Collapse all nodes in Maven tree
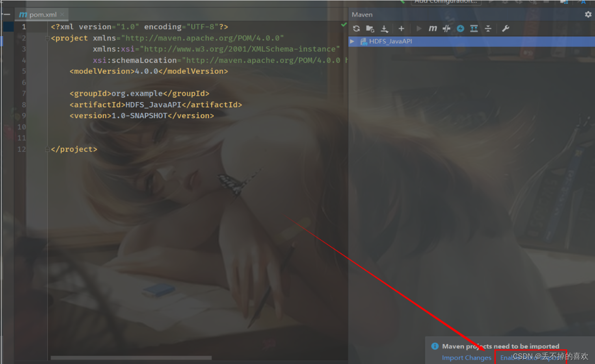595x364 pixels. pos(488,28)
